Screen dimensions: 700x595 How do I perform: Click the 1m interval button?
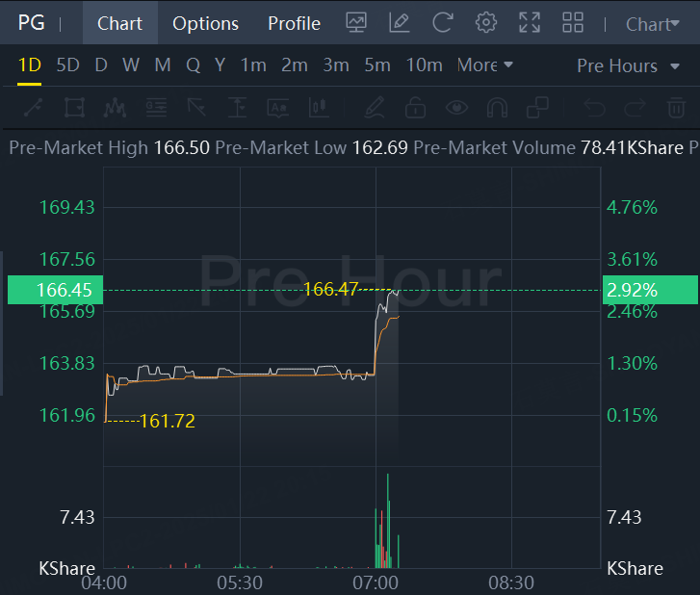[253, 65]
